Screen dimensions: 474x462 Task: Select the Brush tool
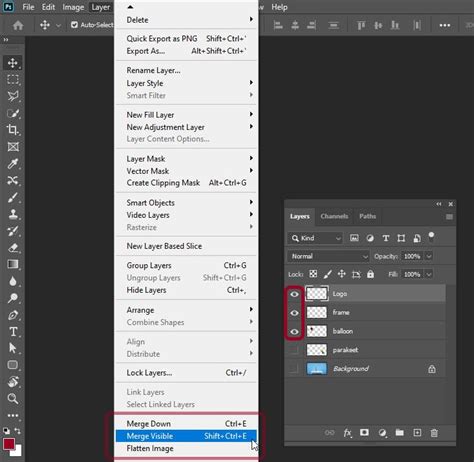coord(13,197)
